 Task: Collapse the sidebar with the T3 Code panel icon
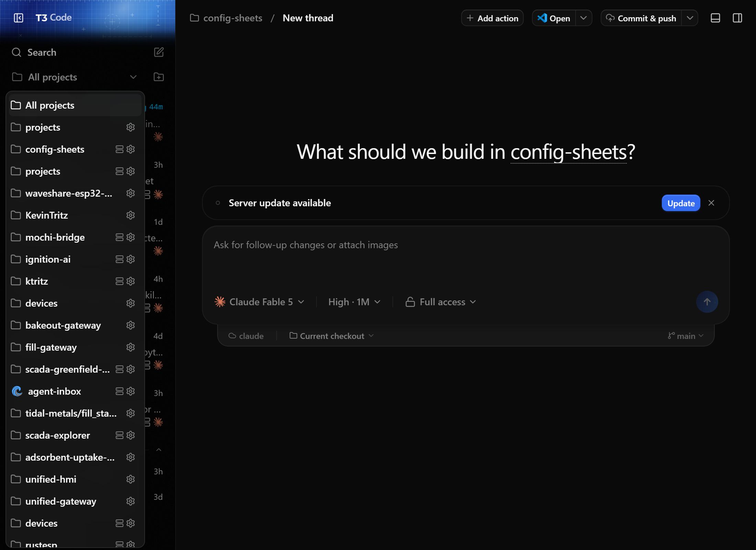(19, 18)
